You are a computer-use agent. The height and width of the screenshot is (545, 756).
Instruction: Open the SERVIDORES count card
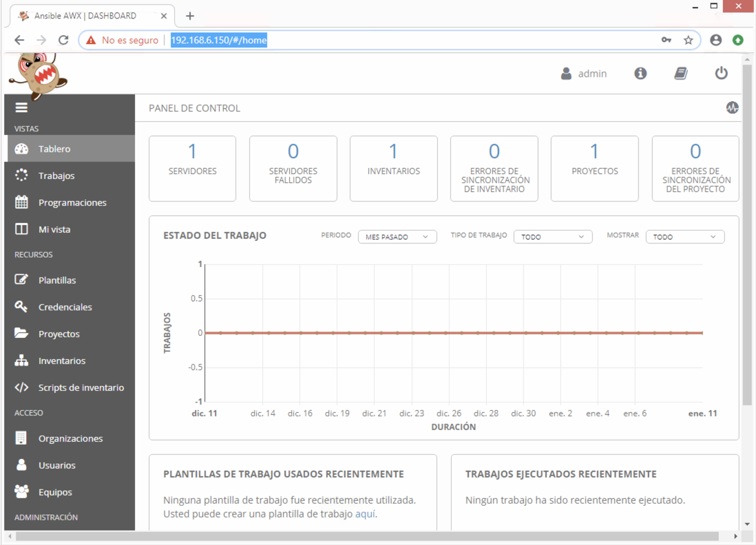coord(192,168)
